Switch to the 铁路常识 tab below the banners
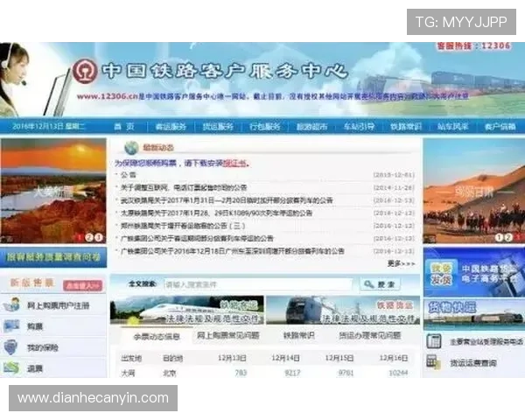This screenshot has height=420, width=525. point(299,335)
